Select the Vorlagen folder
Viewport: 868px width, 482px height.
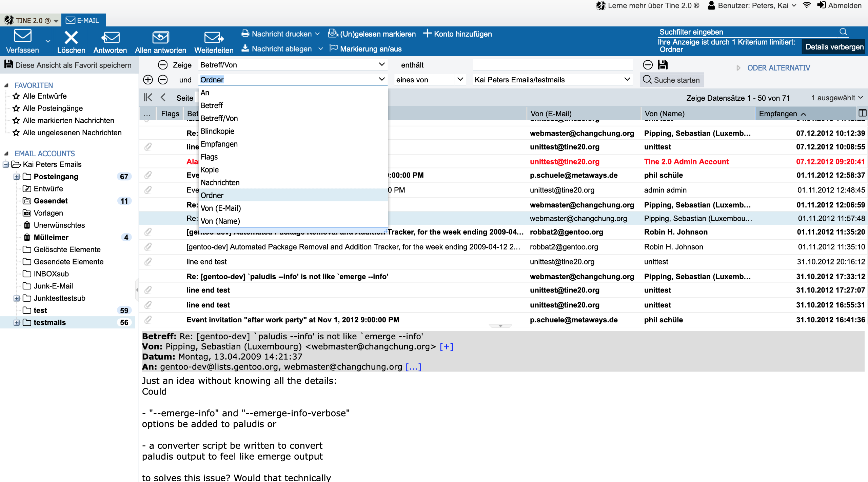[x=48, y=213]
